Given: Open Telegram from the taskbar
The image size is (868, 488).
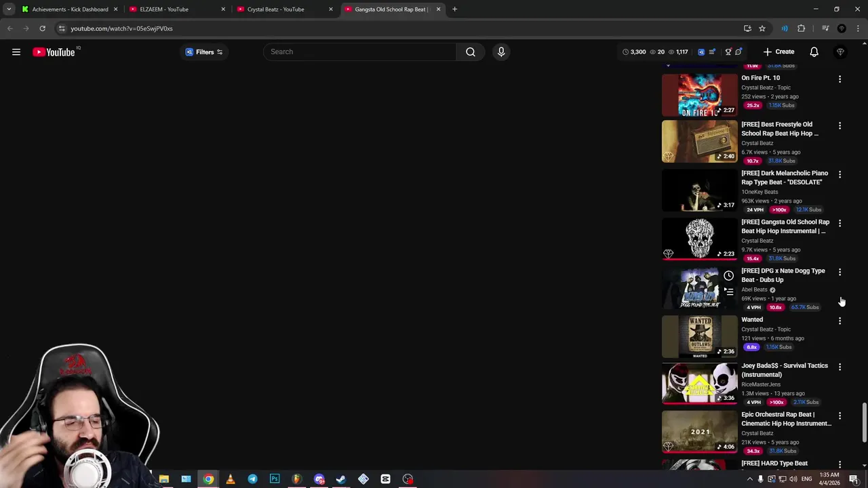Looking at the screenshot, I should click(x=252, y=479).
